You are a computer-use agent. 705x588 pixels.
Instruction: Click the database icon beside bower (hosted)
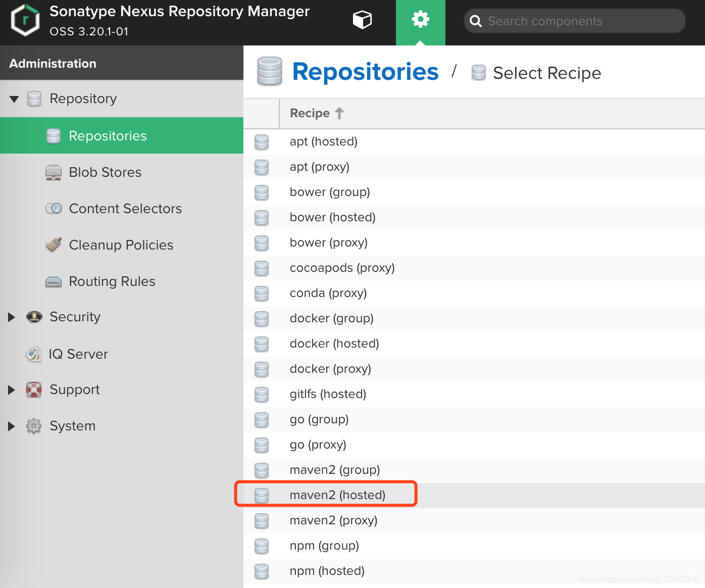click(x=262, y=218)
